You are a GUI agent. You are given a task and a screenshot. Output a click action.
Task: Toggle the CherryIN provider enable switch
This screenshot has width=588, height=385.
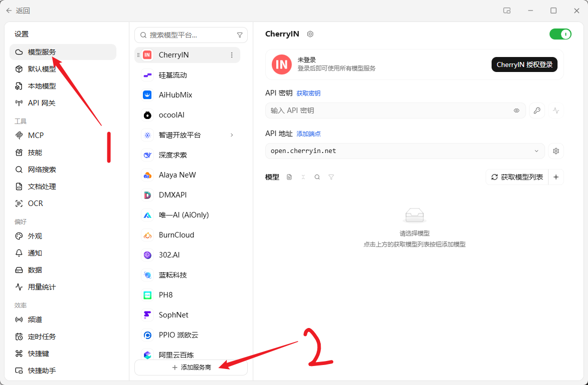tap(560, 34)
